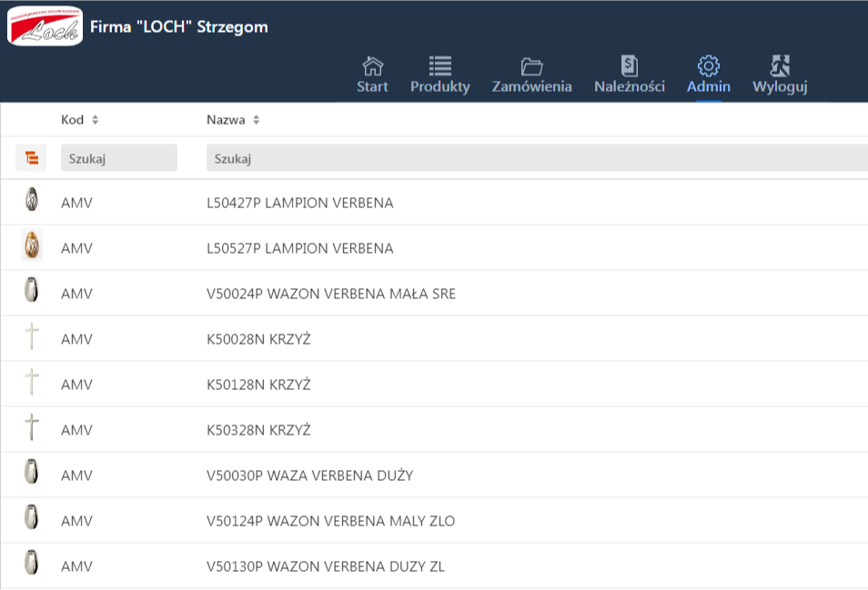The width and height of the screenshot is (868, 590).
Task: Click the Wyloguj logout icon
Action: pos(779,66)
